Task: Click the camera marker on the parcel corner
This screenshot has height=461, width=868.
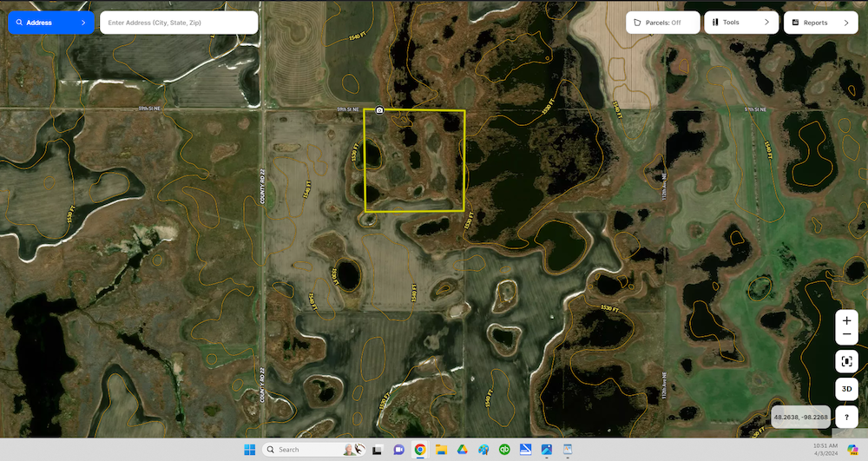Action: click(x=380, y=110)
